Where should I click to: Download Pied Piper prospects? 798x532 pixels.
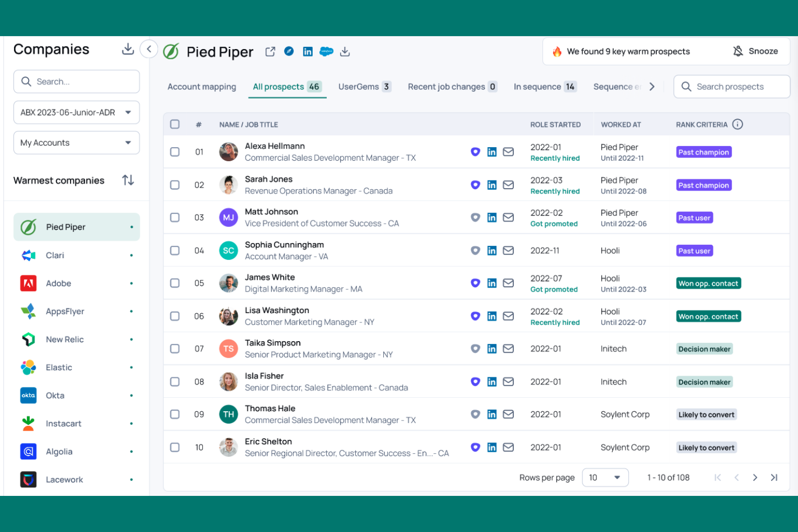345,52
